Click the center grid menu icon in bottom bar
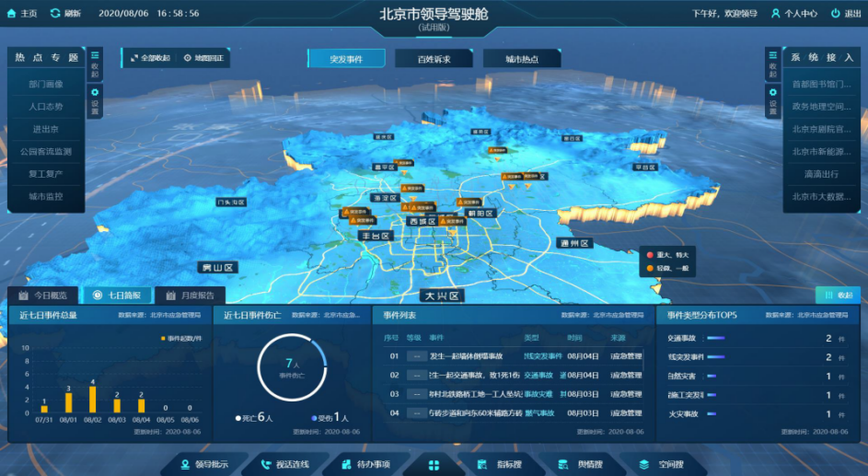This screenshot has width=868, height=476. tap(434, 464)
